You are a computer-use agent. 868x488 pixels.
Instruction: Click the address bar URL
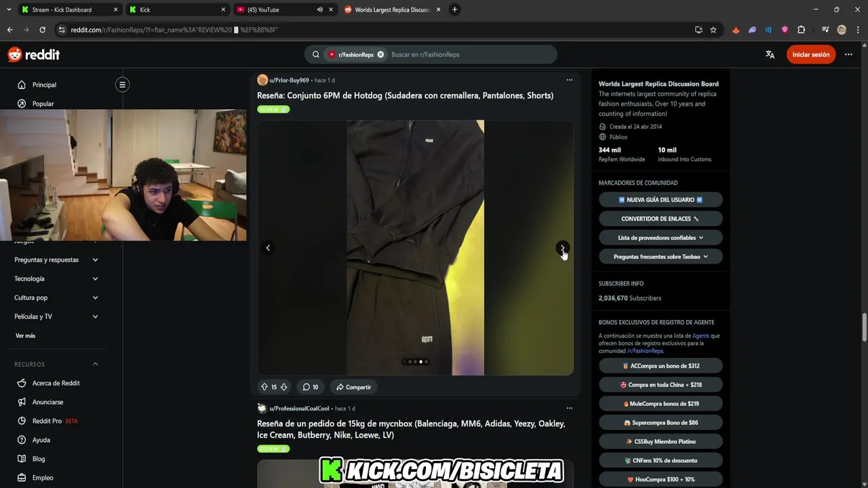point(174,30)
